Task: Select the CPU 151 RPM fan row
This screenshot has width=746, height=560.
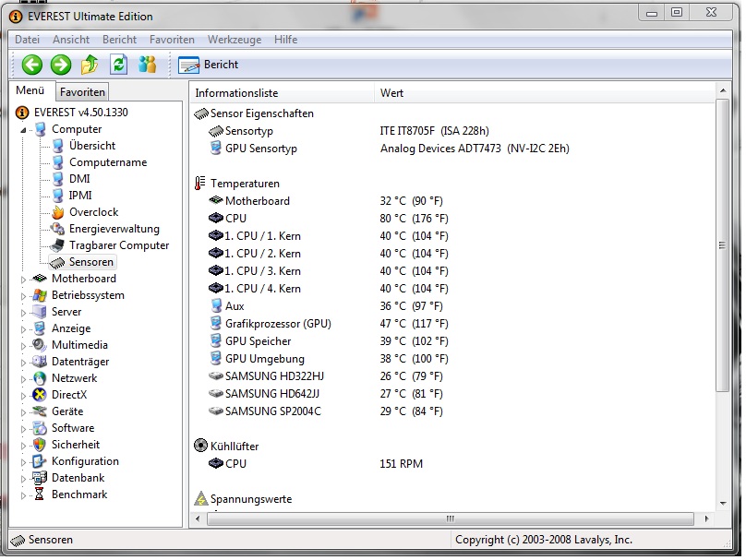Action: coord(316,464)
